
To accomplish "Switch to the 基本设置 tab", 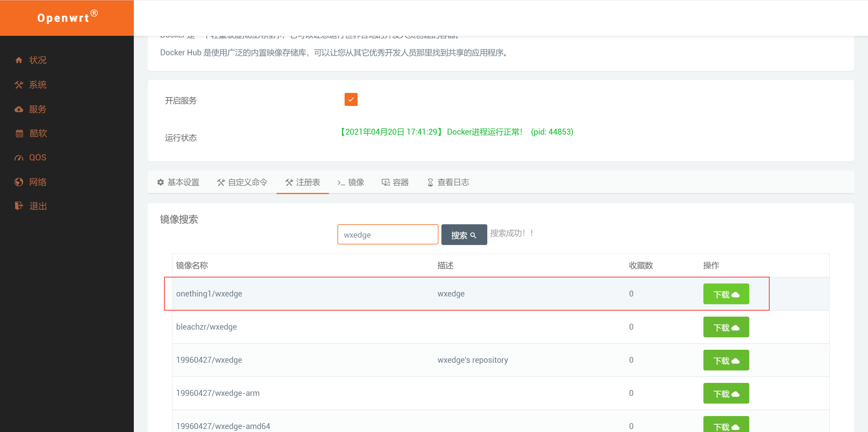I will click(x=178, y=183).
